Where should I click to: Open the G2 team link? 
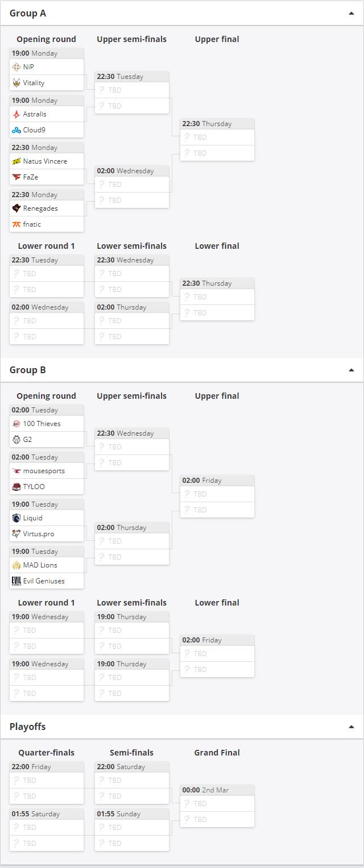(x=27, y=440)
